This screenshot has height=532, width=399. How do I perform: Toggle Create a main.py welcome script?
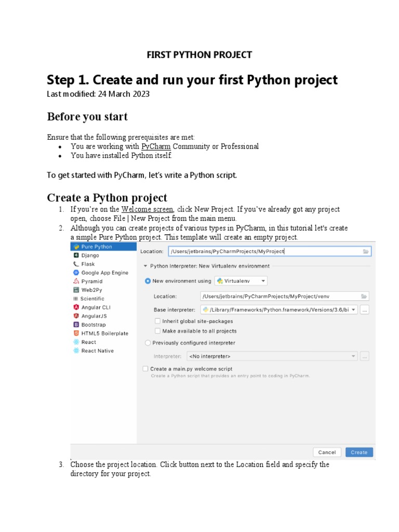145,369
